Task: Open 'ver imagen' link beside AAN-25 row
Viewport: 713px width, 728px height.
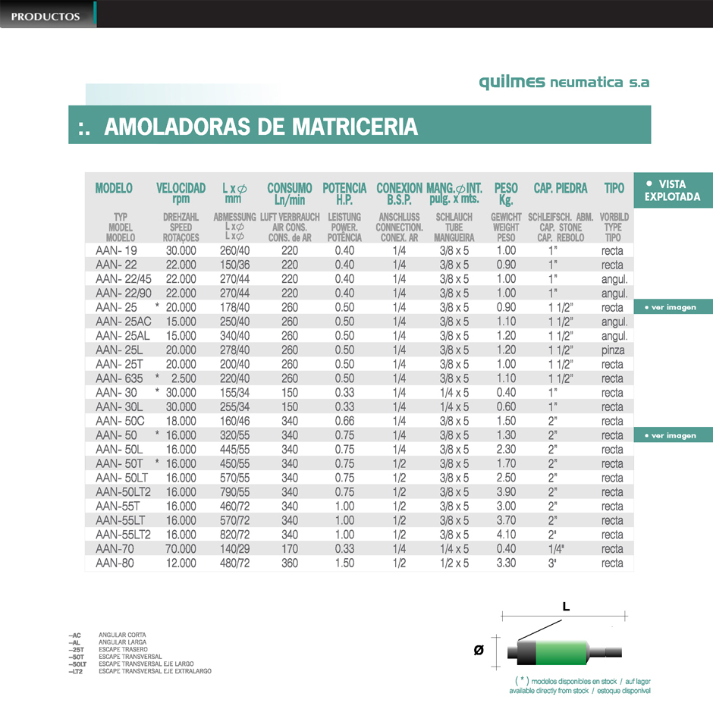Action: (x=671, y=308)
